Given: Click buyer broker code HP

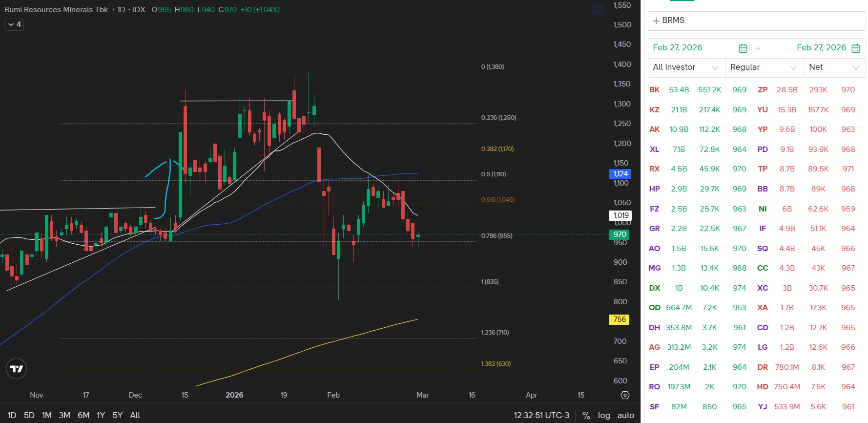Looking at the screenshot, I should pyautogui.click(x=655, y=189).
